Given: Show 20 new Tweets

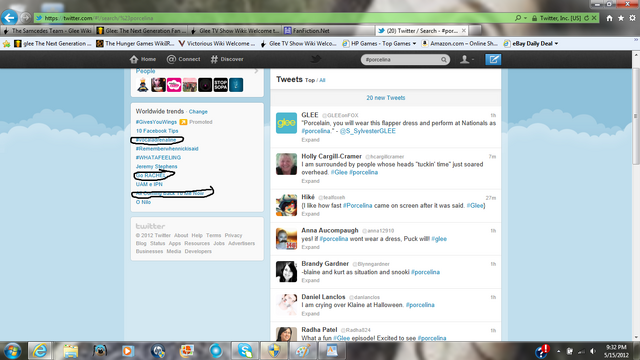Looking at the screenshot, I should click(x=386, y=98).
